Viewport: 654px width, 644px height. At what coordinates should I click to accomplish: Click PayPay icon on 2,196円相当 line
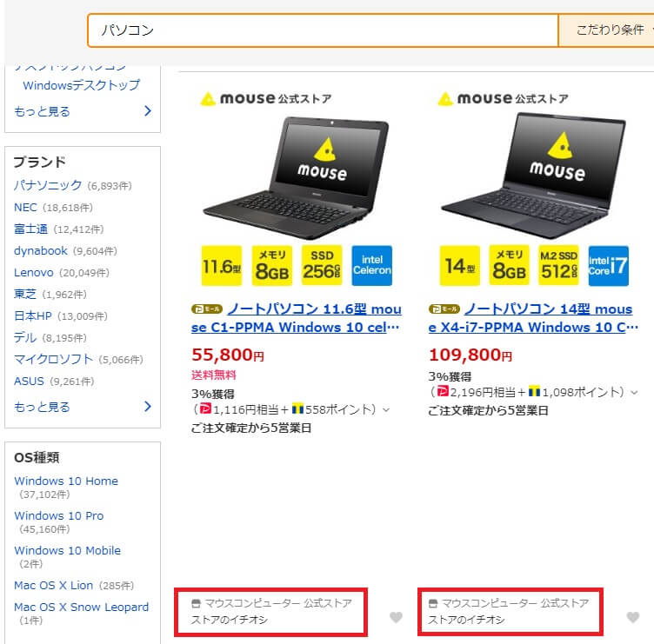coord(443,390)
